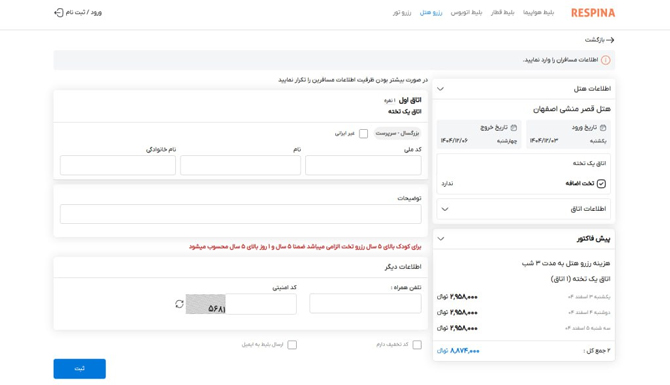The image size is (670, 385).
Task: Click the اتاق اول heading
Action: 410,100
